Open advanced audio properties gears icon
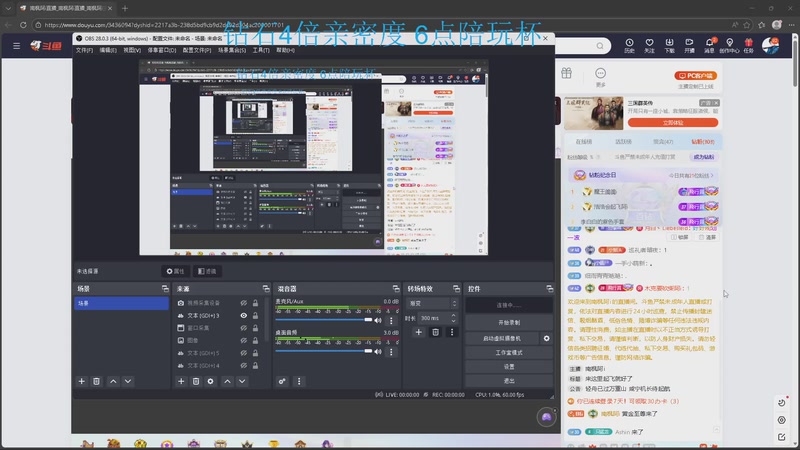This screenshot has height=450, width=800. tap(282, 381)
